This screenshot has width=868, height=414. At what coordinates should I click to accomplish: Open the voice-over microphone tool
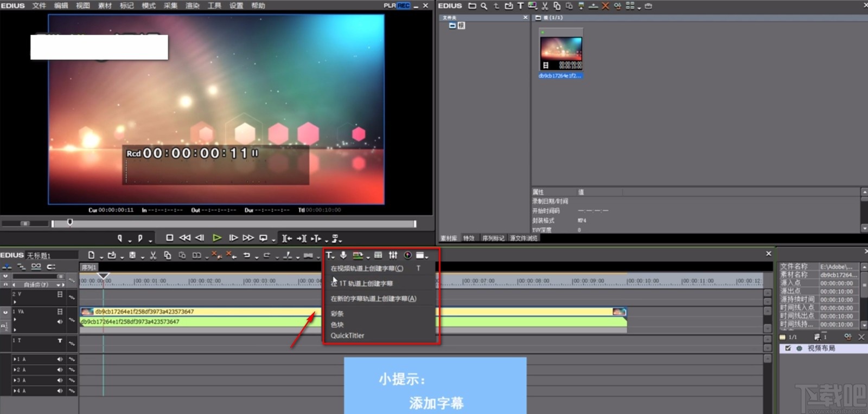[x=343, y=255]
